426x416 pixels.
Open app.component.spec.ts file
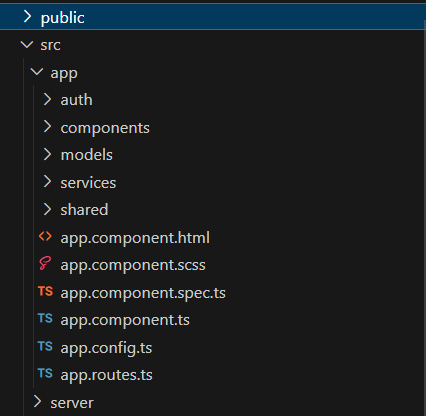click(213, 292)
